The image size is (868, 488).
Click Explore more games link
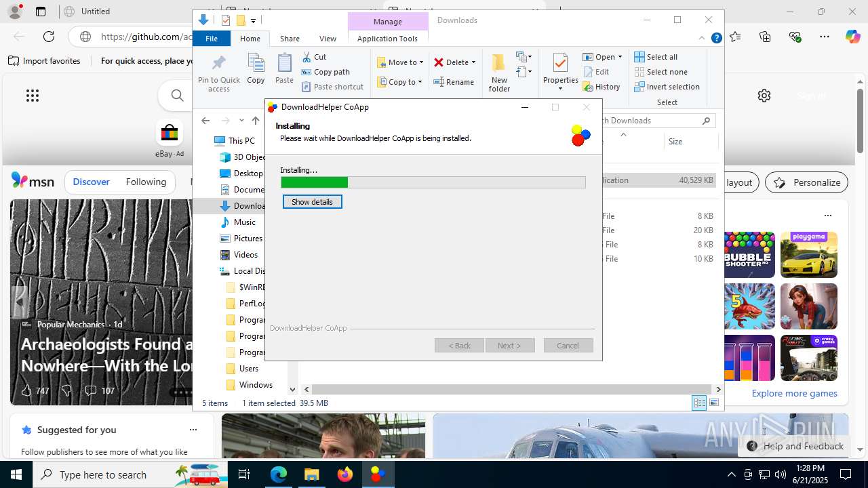coord(794,393)
